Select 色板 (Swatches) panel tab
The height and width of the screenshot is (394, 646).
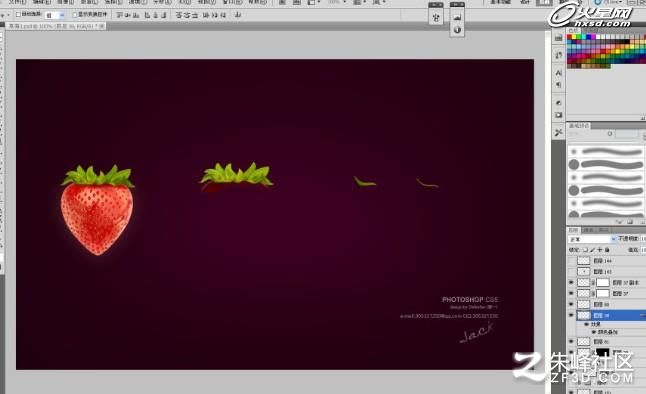point(573,30)
